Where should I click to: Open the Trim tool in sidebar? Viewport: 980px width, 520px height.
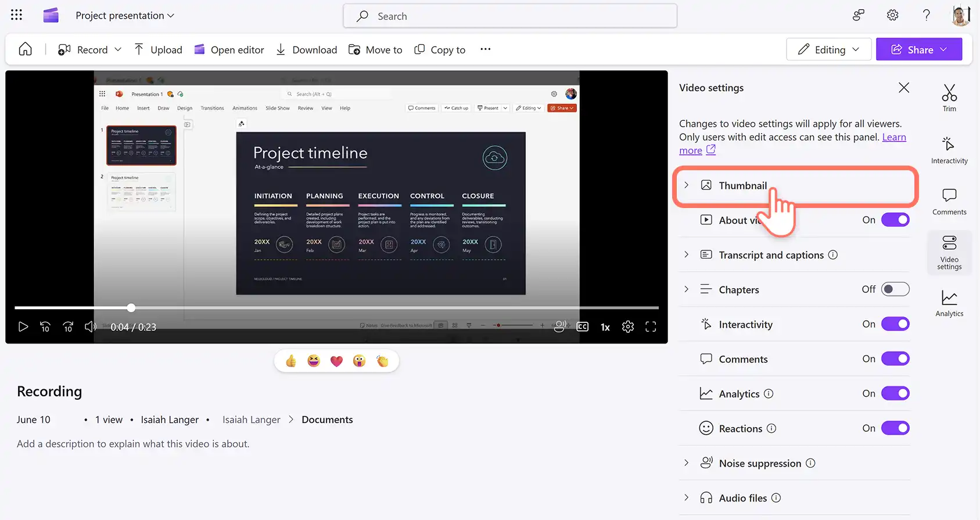point(949,98)
